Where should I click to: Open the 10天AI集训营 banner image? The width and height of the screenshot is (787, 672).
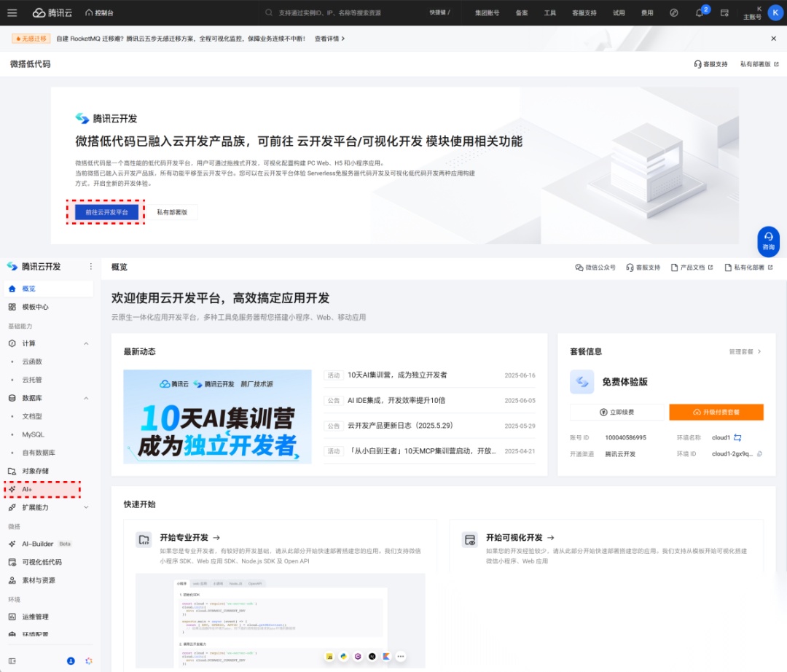point(217,417)
